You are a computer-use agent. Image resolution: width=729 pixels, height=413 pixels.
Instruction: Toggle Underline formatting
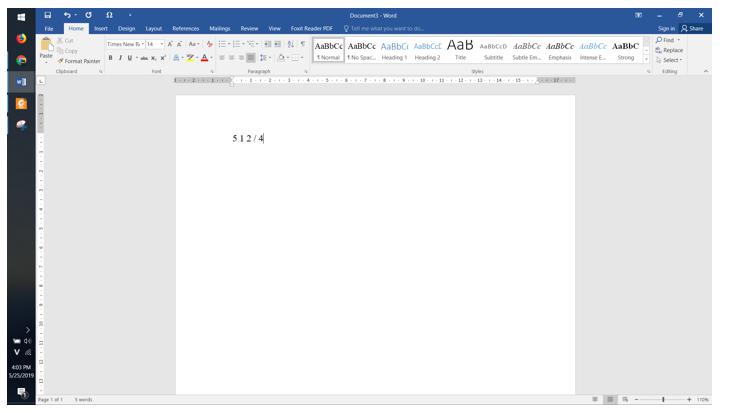(x=130, y=58)
